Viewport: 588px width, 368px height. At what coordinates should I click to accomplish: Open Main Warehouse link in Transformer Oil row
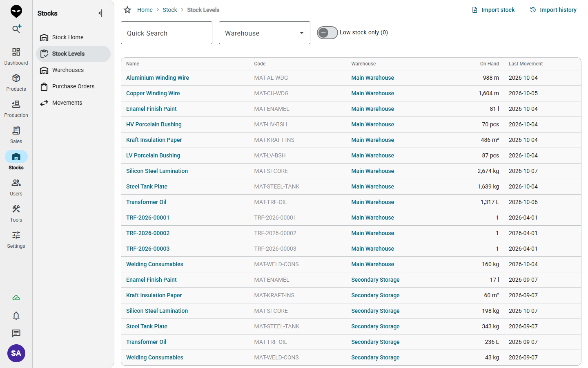pos(373,202)
